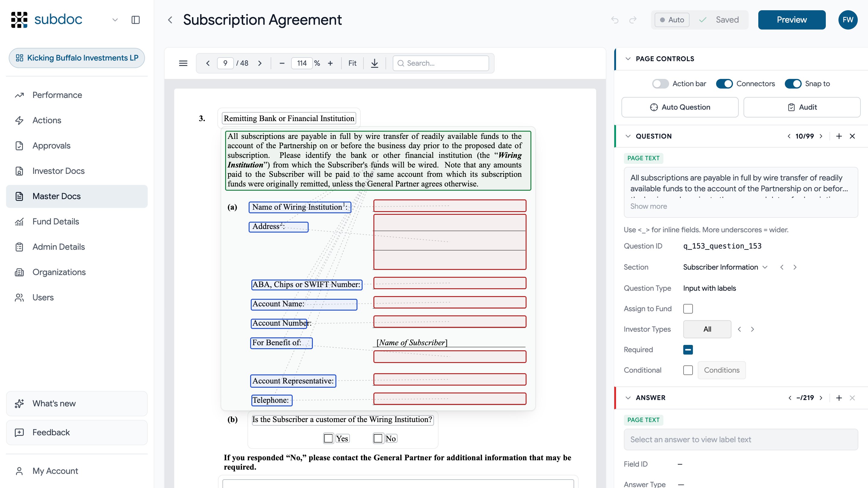Screen dimensions: 868x488
Task: Download the document
Action: (374, 63)
